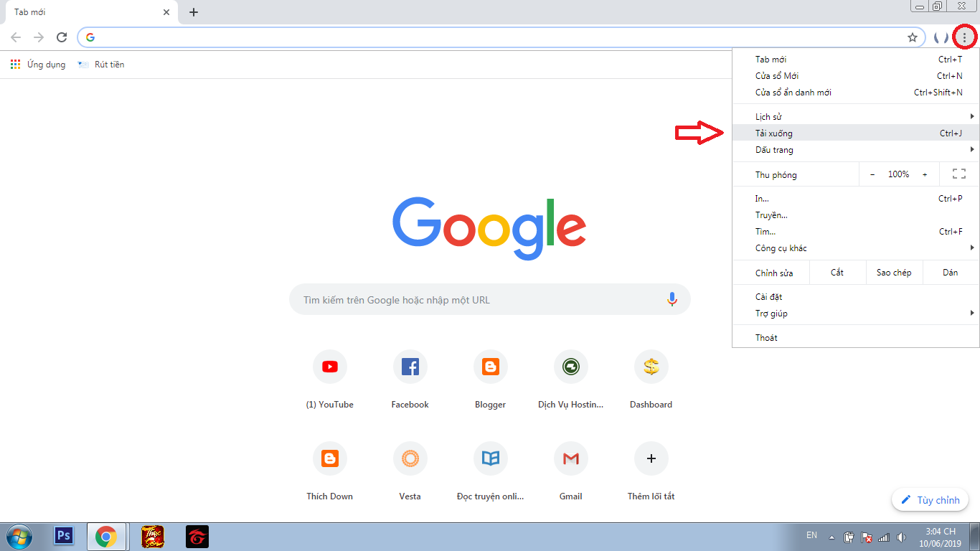Go forward with the right arrow icon

point(39,37)
